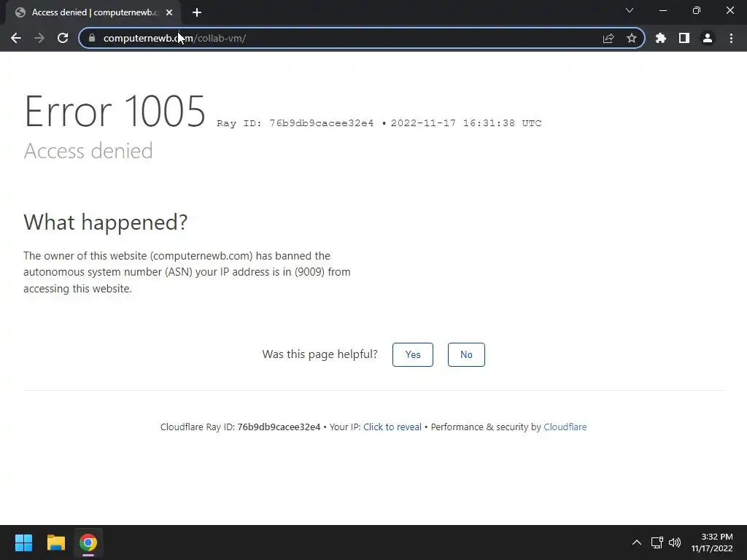Go back to the previous page

pyautogui.click(x=16, y=38)
